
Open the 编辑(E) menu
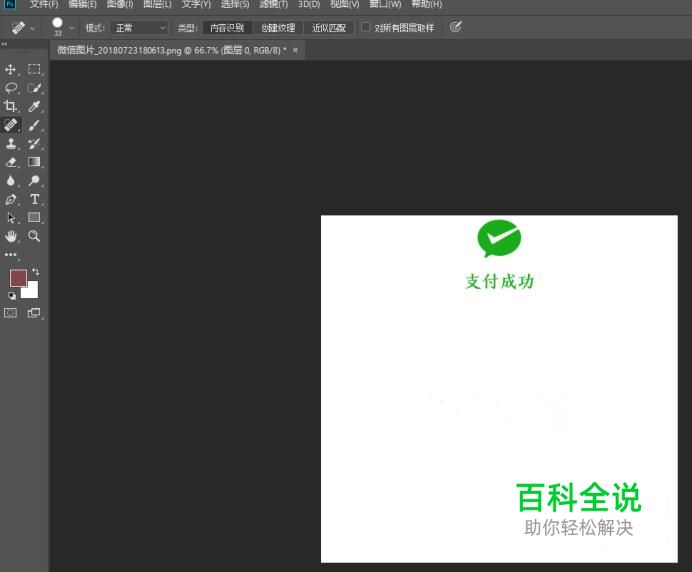point(83,4)
